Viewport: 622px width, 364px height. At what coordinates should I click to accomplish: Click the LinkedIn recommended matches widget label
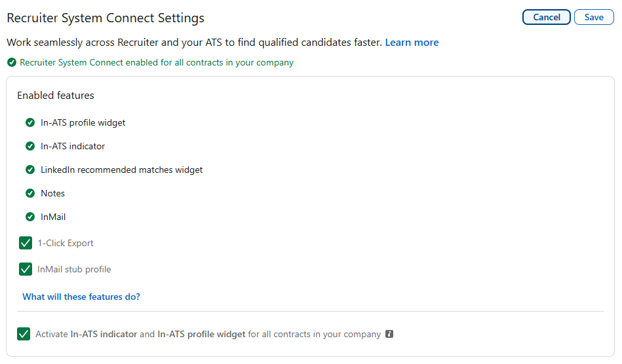122,170
